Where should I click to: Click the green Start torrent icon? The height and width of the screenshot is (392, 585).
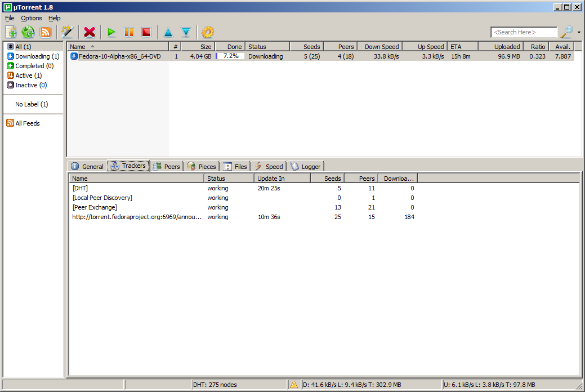[x=111, y=32]
